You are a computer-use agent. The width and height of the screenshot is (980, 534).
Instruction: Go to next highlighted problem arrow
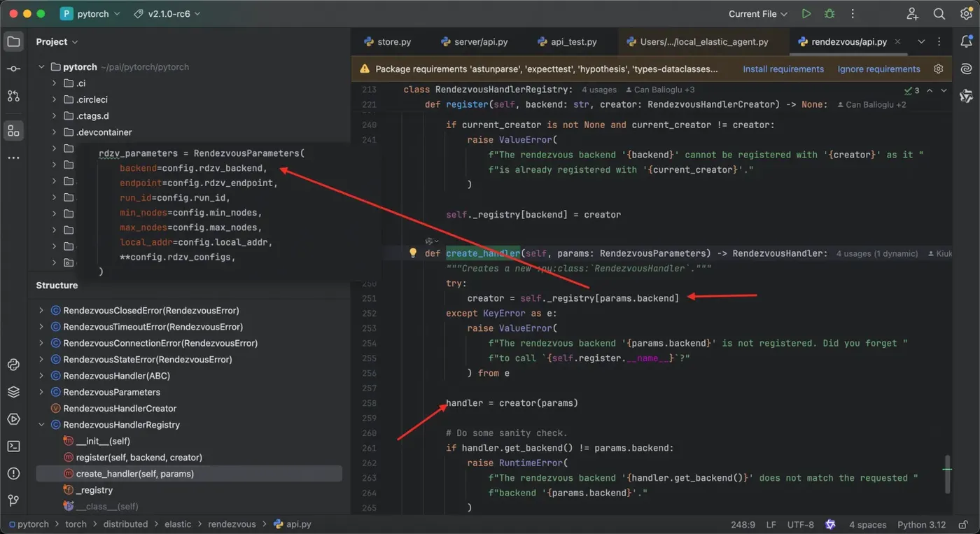point(944,90)
